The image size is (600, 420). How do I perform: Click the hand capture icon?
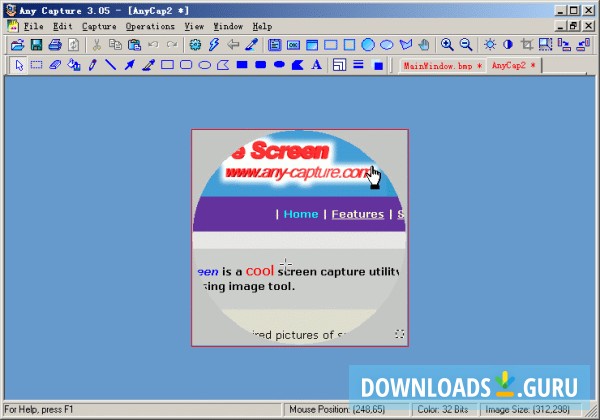[424, 45]
